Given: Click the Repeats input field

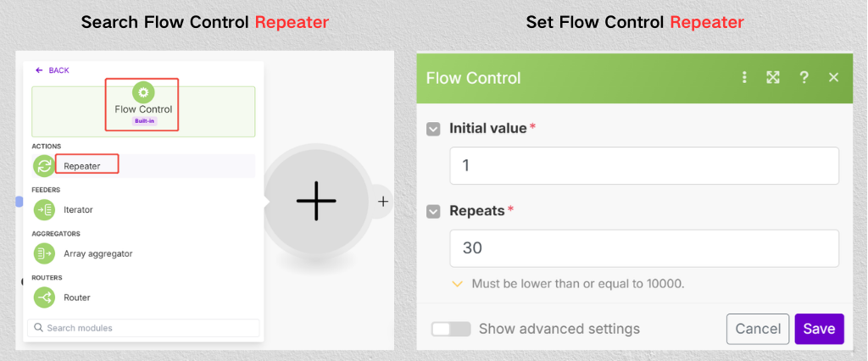Looking at the screenshot, I should [x=643, y=248].
